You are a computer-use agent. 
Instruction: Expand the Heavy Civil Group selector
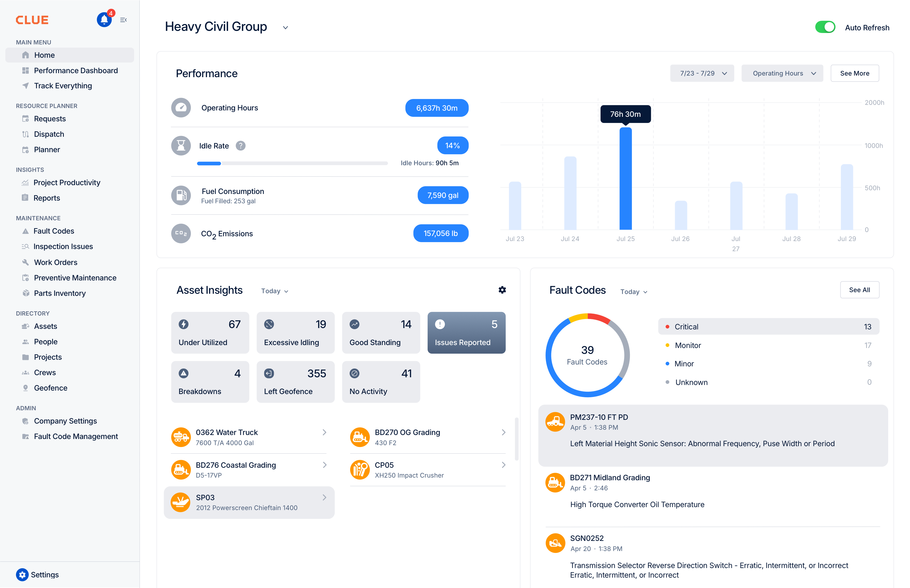[285, 27]
